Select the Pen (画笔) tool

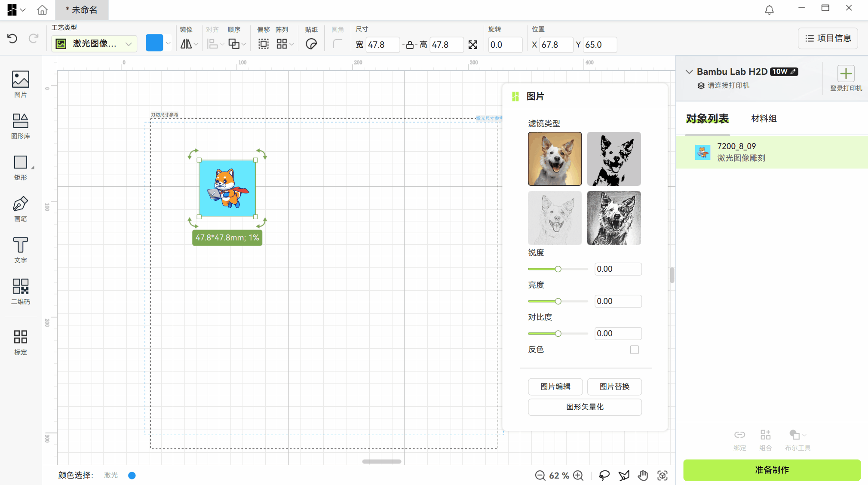pyautogui.click(x=20, y=209)
